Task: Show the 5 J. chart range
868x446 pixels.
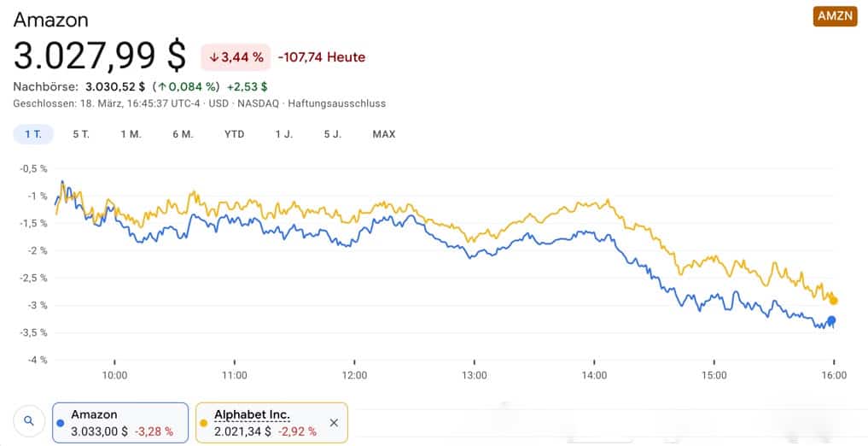Action: click(332, 134)
